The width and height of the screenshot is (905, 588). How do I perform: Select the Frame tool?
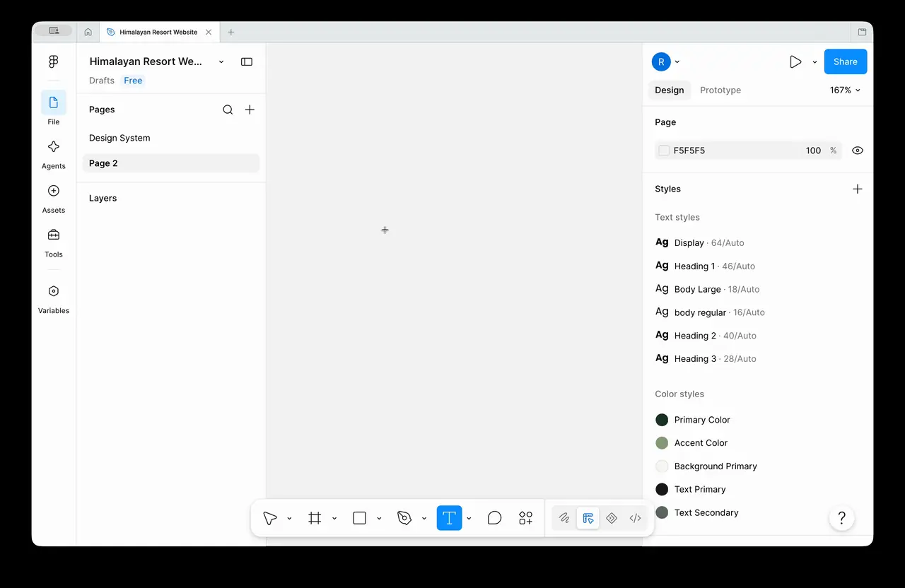(x=315, y=518)
